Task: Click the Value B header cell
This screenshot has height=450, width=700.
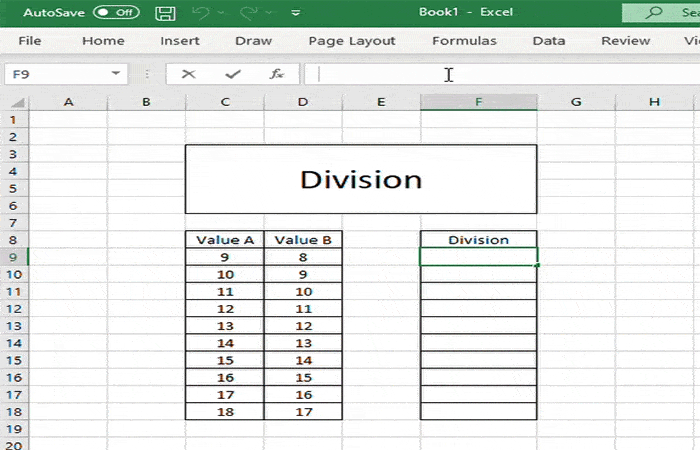Action: [303, 240]
